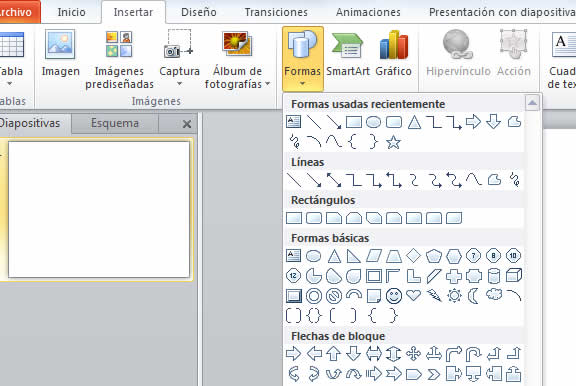
Task: Collapse the Formas shapes dropdown
Action: point(302,59)
